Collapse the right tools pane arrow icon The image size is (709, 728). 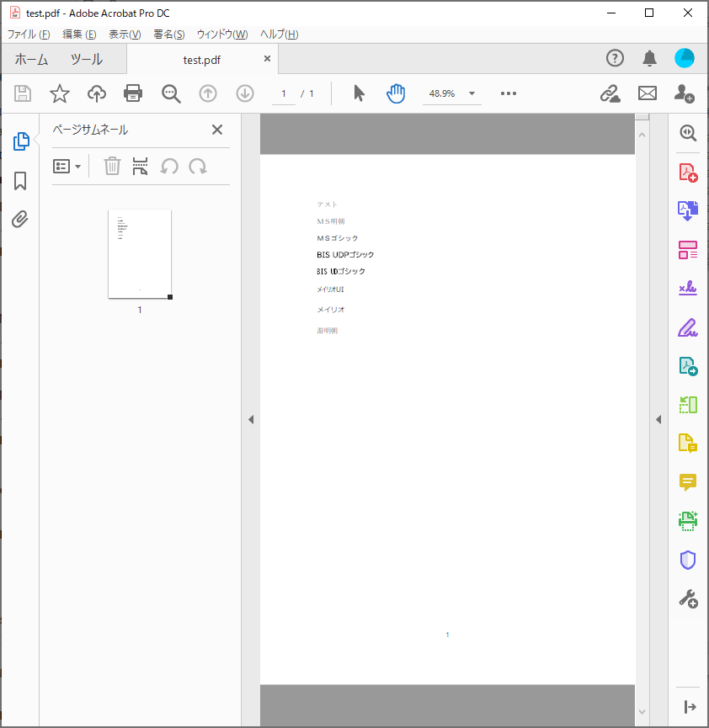690,707
